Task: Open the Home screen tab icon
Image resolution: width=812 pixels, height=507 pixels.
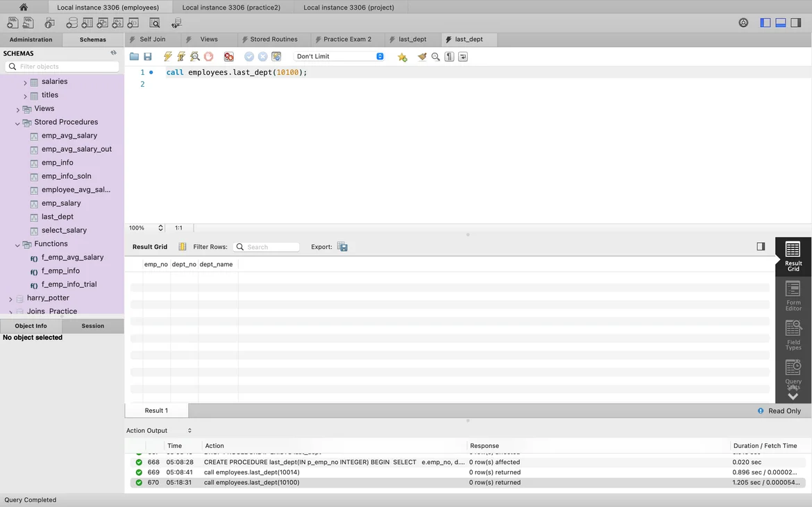Action: pos(24,7)
